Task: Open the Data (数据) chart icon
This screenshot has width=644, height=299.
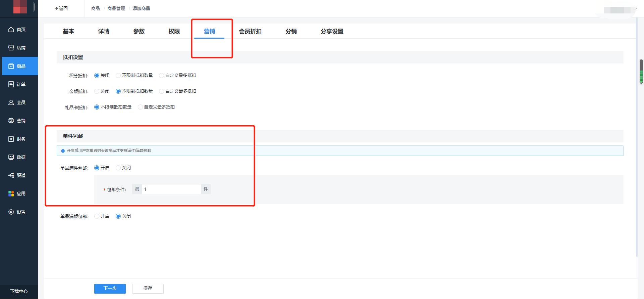Action: coord(11,157)
